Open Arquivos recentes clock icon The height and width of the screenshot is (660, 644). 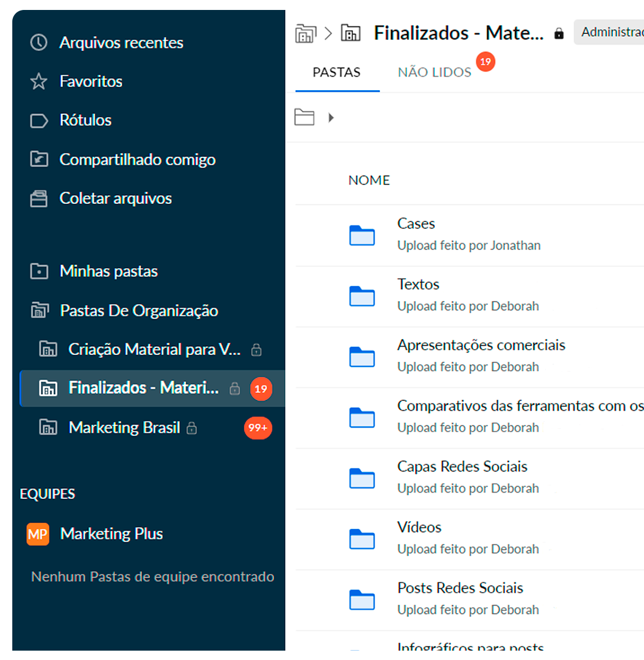(39, 42)
